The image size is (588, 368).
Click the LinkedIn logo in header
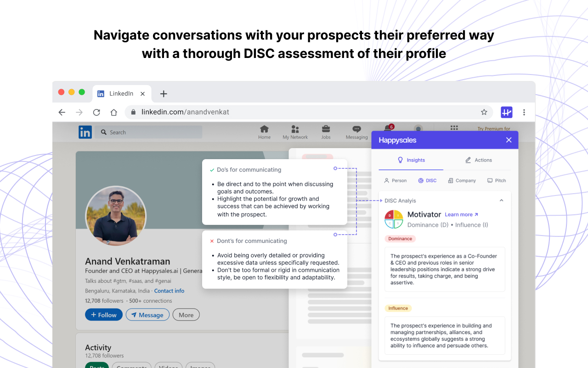coord(85,132)
